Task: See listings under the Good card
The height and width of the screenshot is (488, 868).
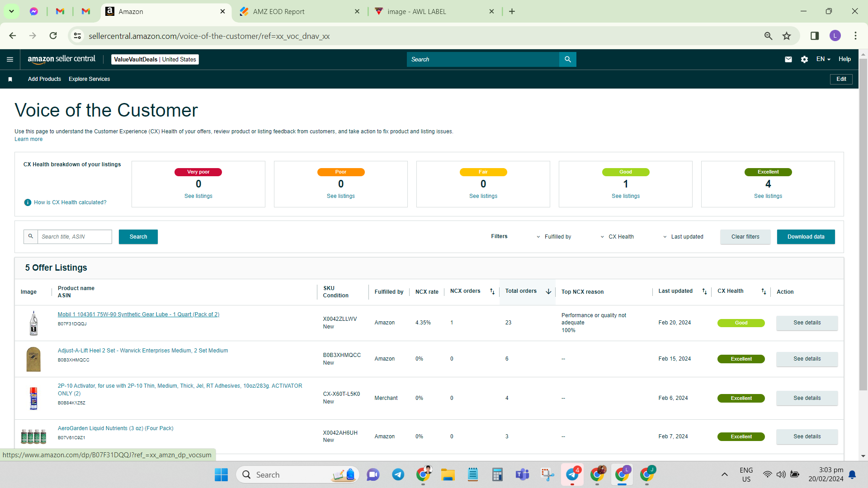Action: tap(626, 196)
